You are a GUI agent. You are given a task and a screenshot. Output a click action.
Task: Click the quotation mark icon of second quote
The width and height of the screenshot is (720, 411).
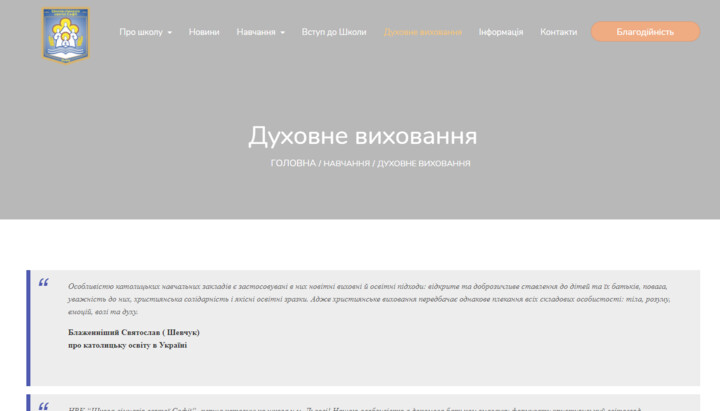point(43,406)
